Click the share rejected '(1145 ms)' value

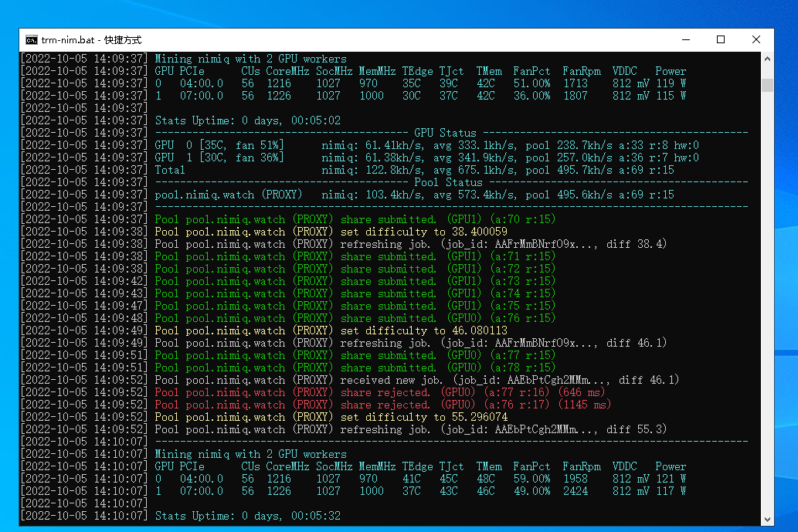(585, 405)
